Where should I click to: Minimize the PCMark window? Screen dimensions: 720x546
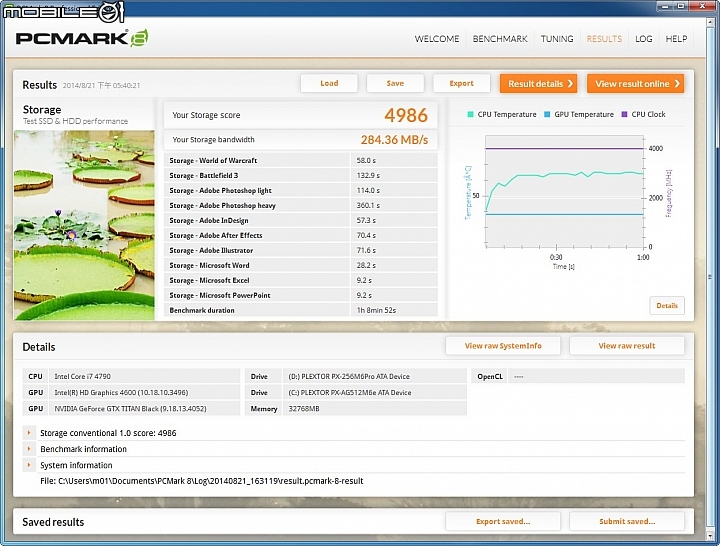(664, 6)
